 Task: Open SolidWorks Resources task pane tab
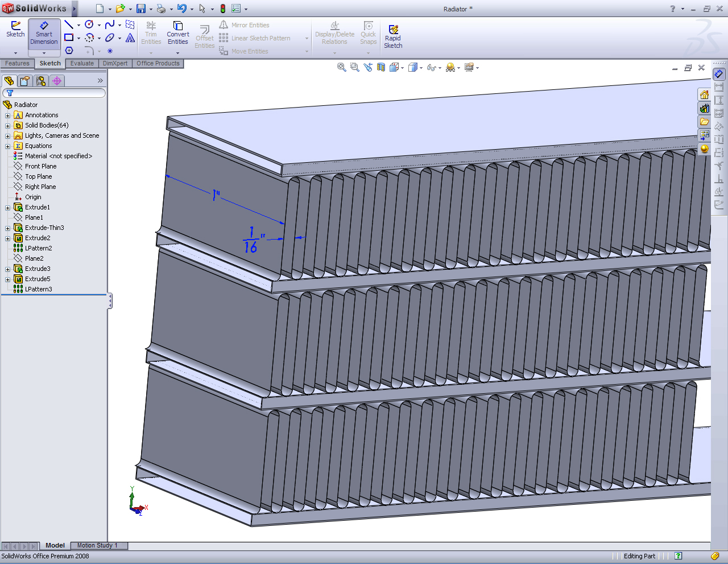(x=704, y=94)
